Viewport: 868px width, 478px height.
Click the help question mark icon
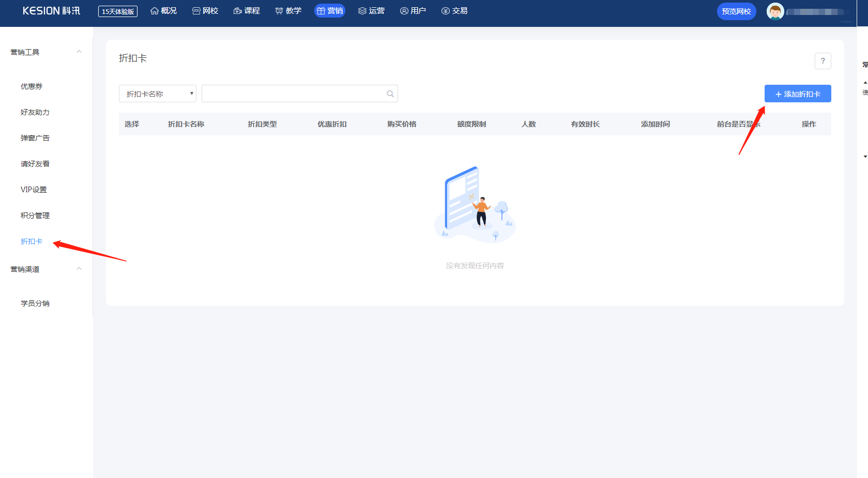823,61
